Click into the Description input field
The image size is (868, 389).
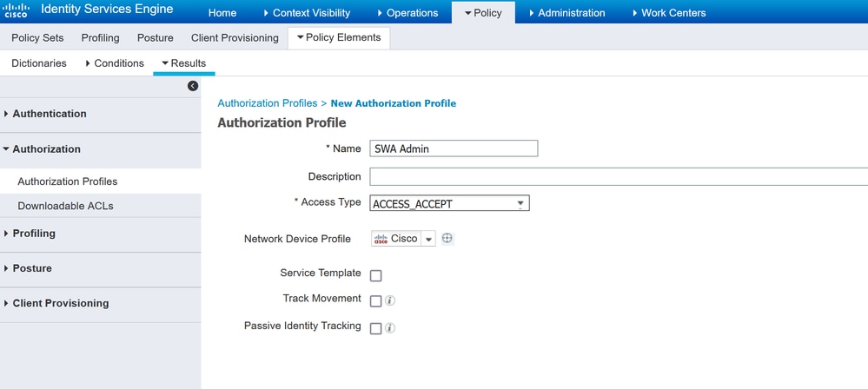pyautogui.click(x=619, y=176)
